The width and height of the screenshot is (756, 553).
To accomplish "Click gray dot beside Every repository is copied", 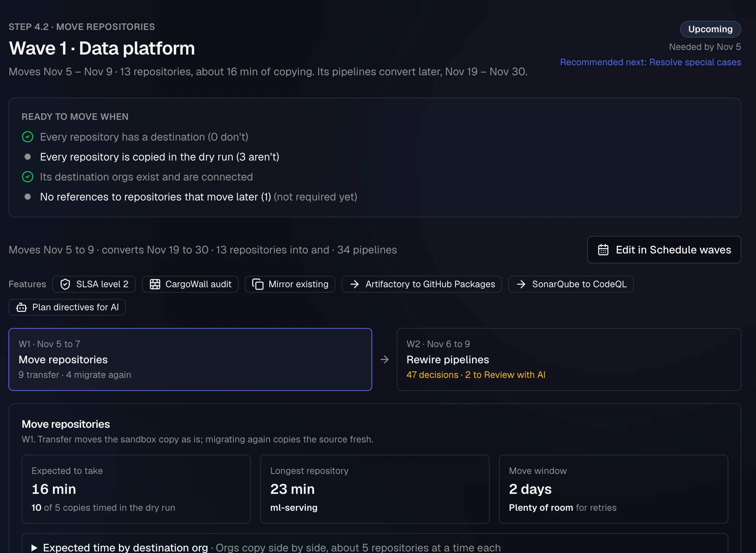I will [x=28, y=157].
